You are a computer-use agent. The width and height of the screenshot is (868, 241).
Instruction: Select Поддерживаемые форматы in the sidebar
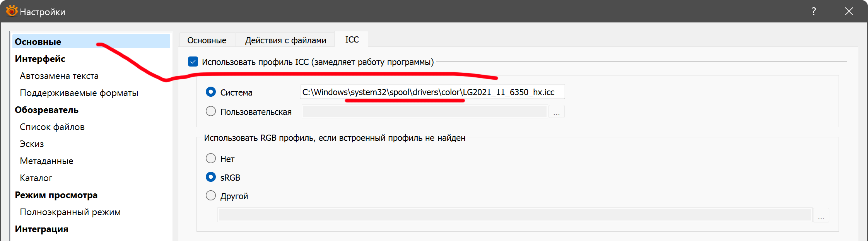(x=79, y=93)
